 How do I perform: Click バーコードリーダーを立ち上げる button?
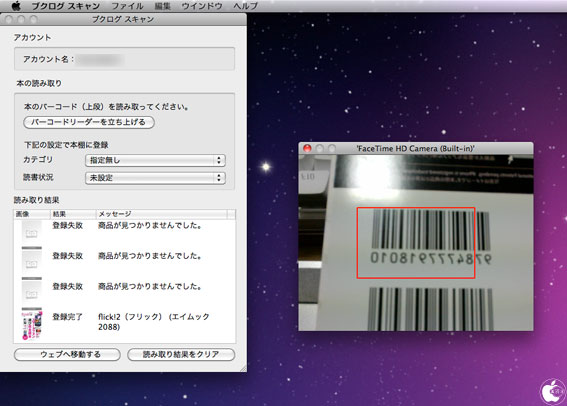pyautogui.click(x=89, y=122)
